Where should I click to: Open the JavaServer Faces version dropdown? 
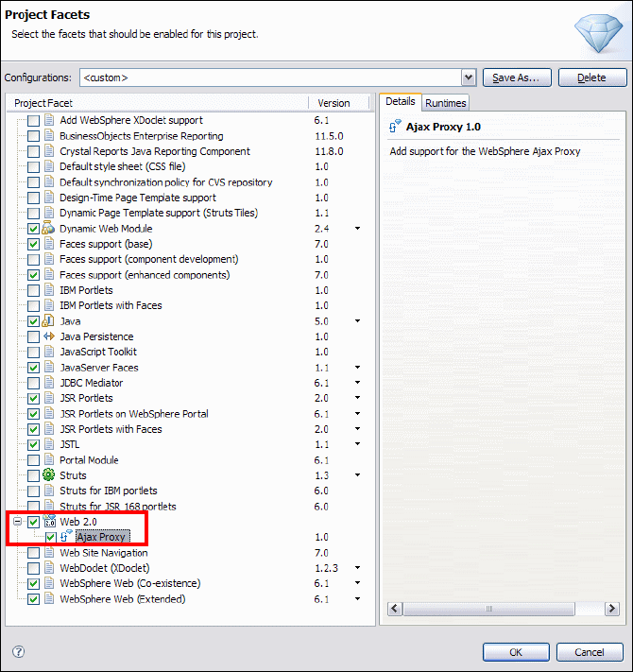358,368
